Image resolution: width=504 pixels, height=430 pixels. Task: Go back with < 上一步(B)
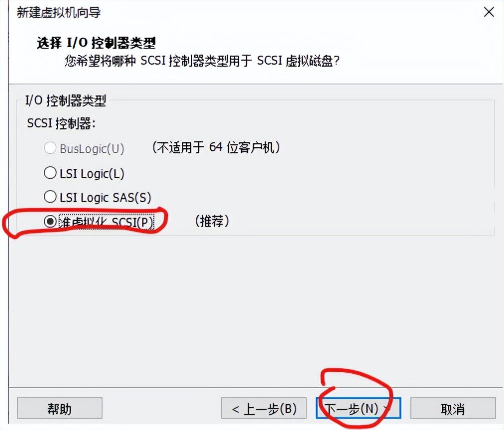click(x=263, y=408)
